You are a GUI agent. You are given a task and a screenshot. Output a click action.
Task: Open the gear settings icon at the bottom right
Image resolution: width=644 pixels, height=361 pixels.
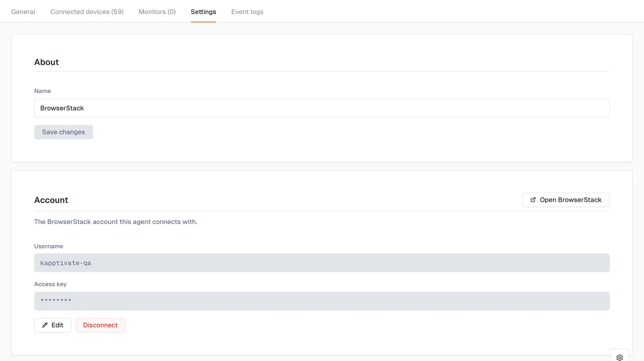pyautogui.click(x=620, y=357)
